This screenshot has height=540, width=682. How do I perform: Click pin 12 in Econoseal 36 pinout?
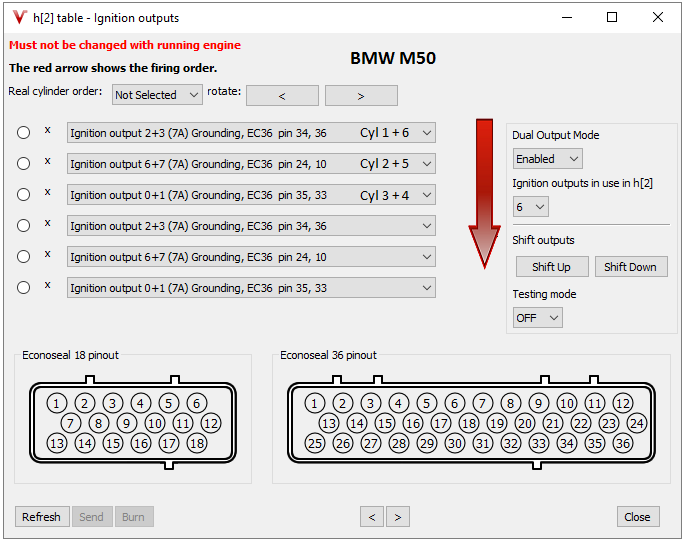[x=623, y=403]
